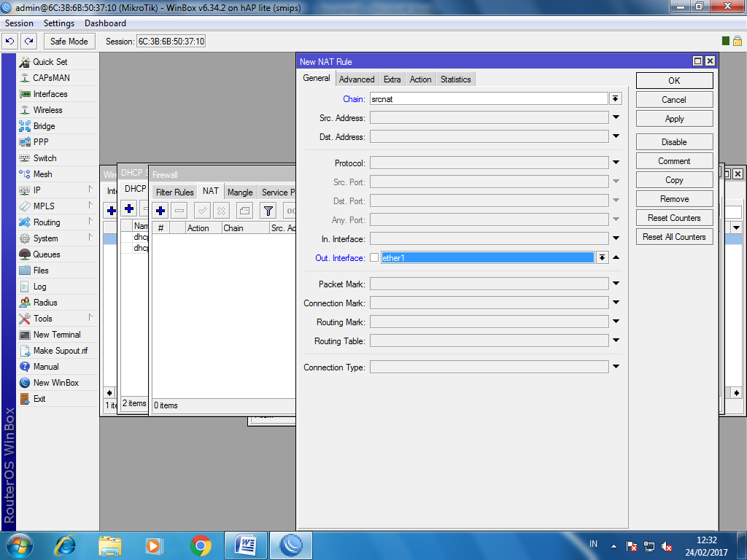Expand the Packet Mark field

(x=616, y=284)
